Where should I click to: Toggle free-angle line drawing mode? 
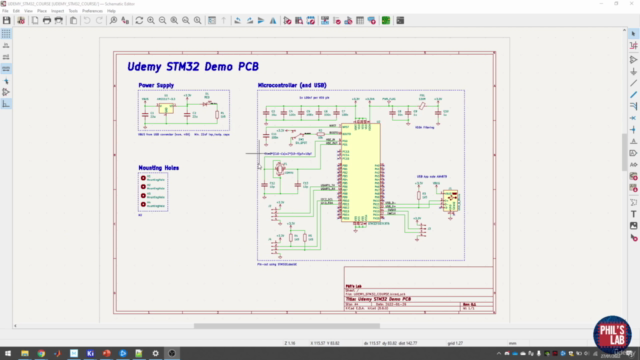tap(6, 104)
